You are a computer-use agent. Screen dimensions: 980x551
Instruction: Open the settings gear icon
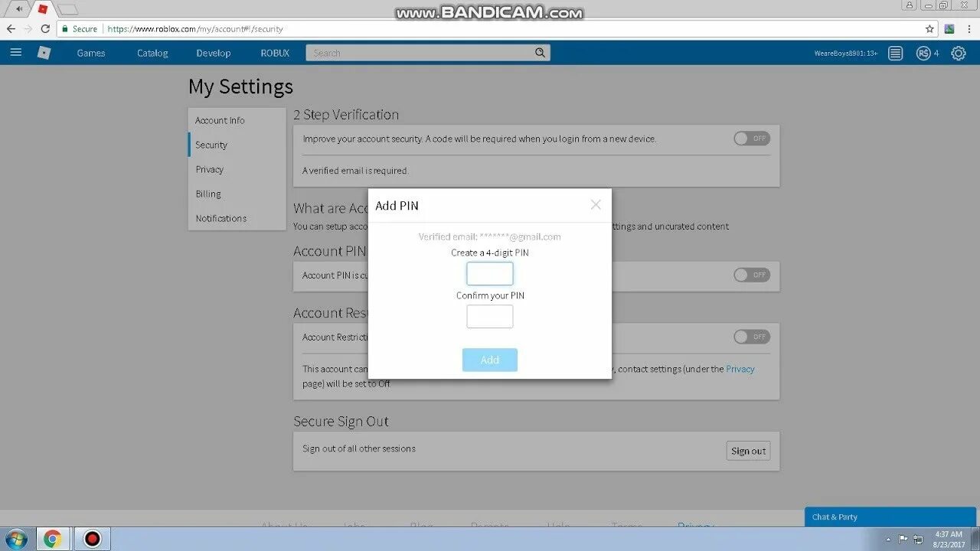pos(959,53)
